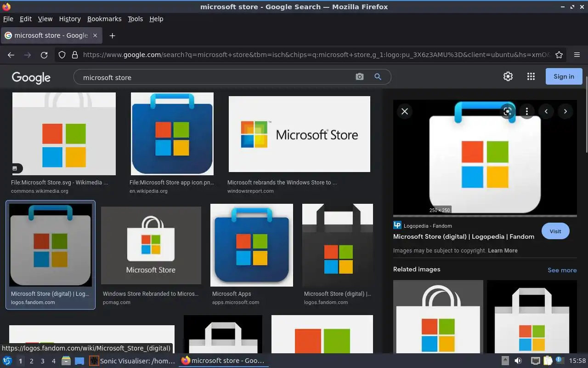Viewport: 588px width, 368px height.
Task: Open Microsoft Store (digital) Logopedia title link
Action: pyautogui.click(x=464, y=236)
